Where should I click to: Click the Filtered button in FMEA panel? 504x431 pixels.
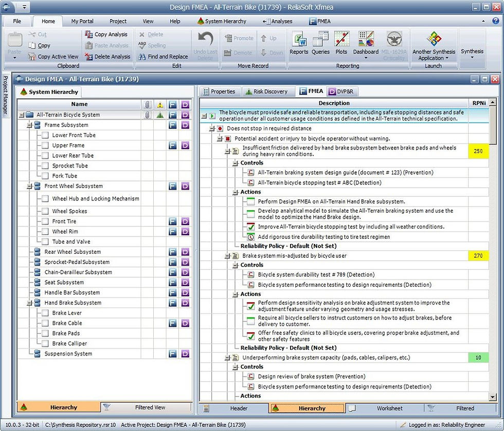tap(461, 408)
